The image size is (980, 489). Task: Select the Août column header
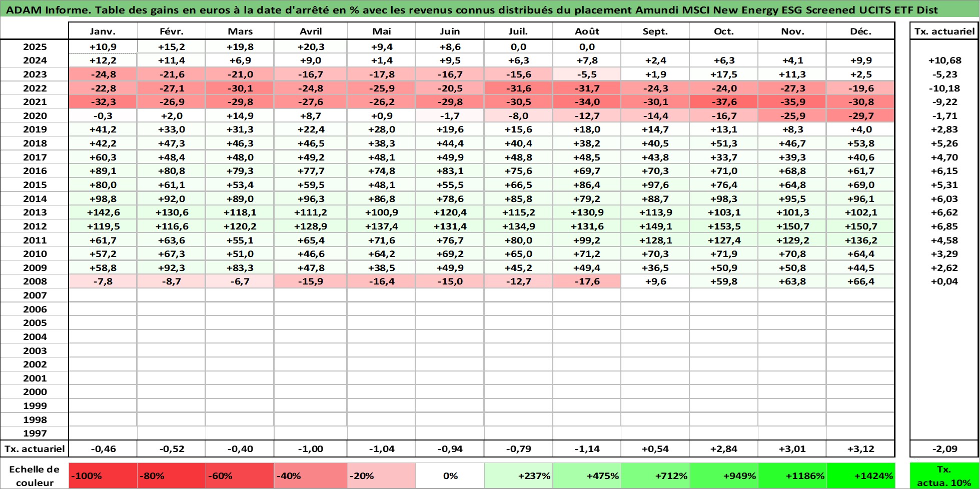point(587,31)
